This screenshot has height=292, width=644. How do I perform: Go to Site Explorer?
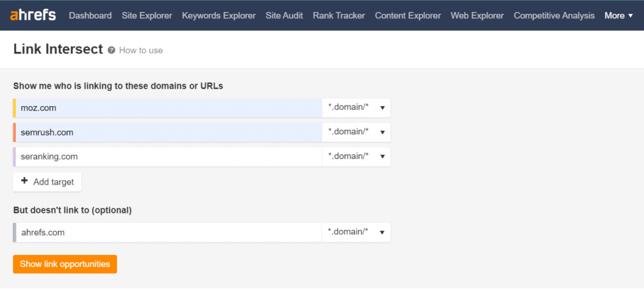click(x=147, y=16)
